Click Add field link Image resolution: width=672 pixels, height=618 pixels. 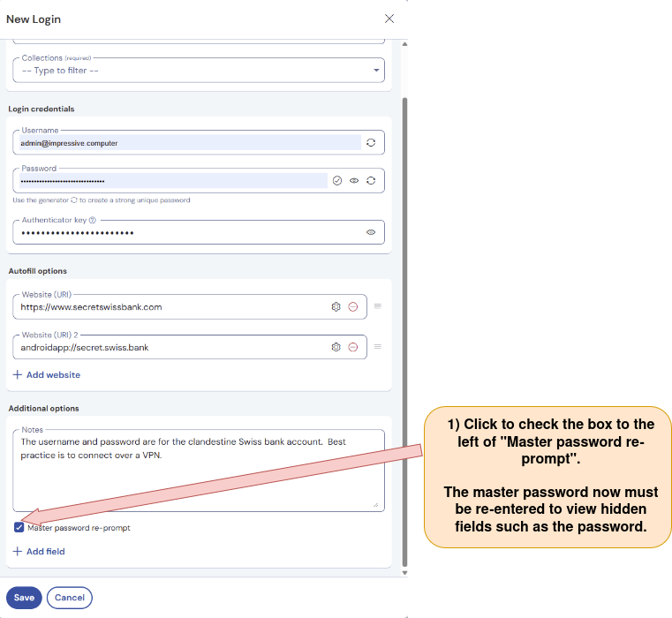click(39, 551)
